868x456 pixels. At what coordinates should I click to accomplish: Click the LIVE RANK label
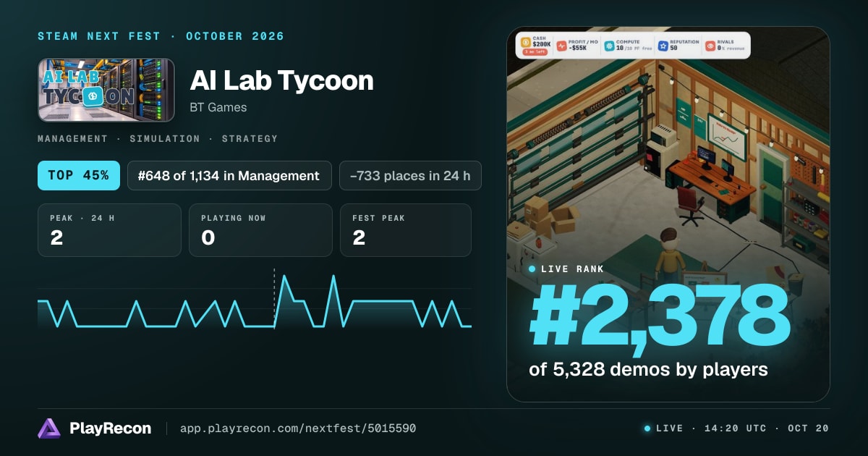point(573,269)
